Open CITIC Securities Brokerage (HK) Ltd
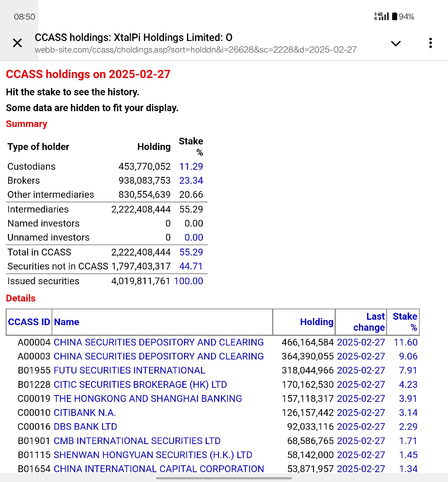 [140, 384]
